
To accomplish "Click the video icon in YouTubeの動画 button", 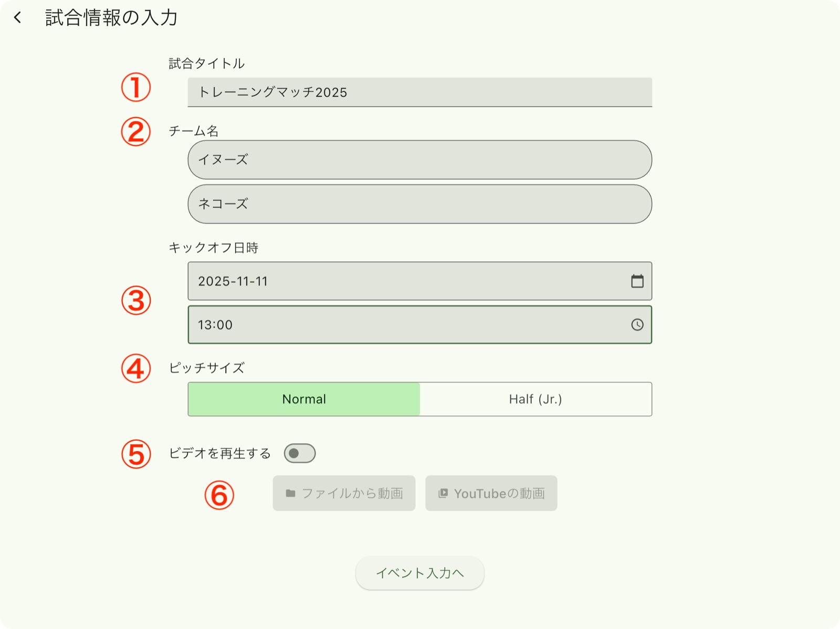I will 443,493.
